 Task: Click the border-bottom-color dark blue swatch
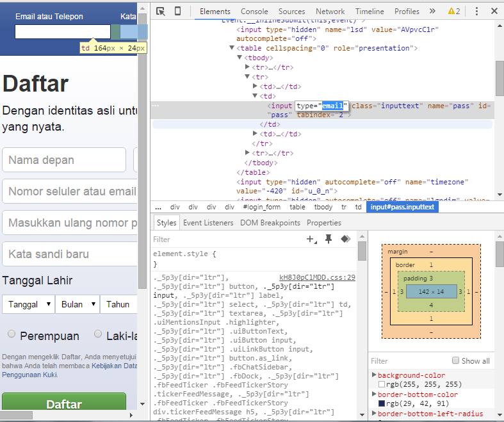[x=382, y=404]
